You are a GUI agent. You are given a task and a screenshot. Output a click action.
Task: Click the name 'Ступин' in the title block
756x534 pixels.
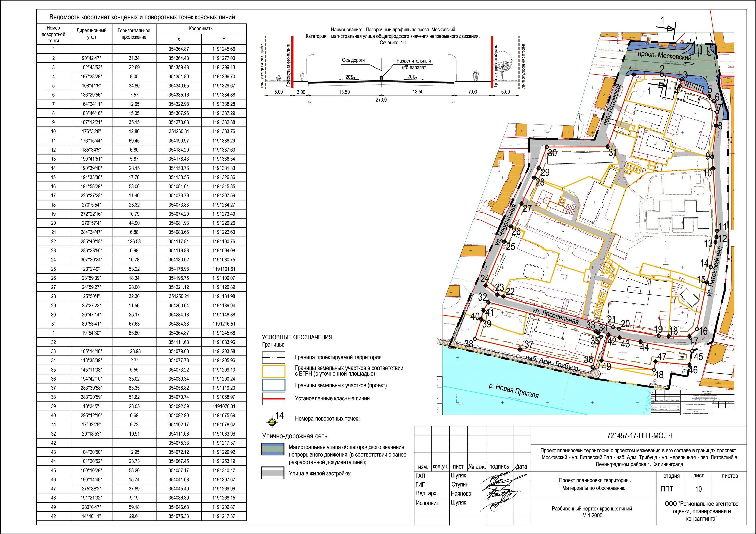[460, 484]
